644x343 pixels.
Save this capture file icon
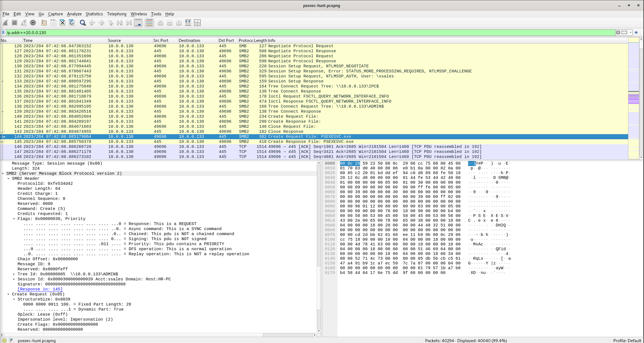click(53, 23)
